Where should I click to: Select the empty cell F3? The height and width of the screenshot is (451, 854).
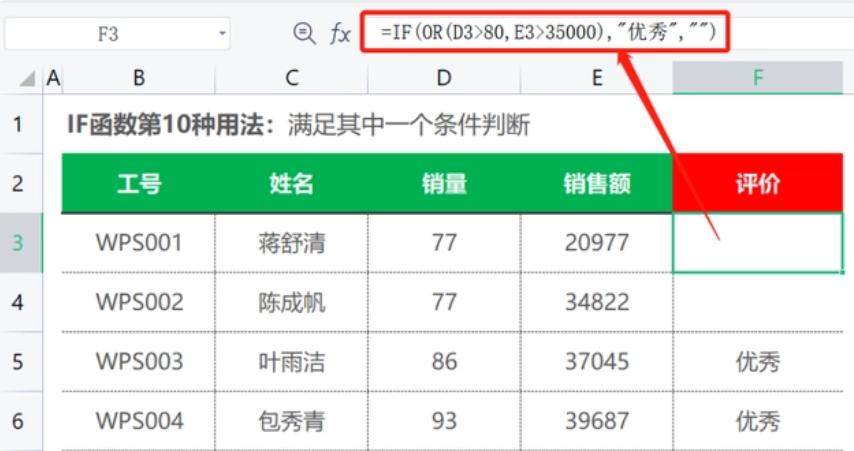[757, 242]
